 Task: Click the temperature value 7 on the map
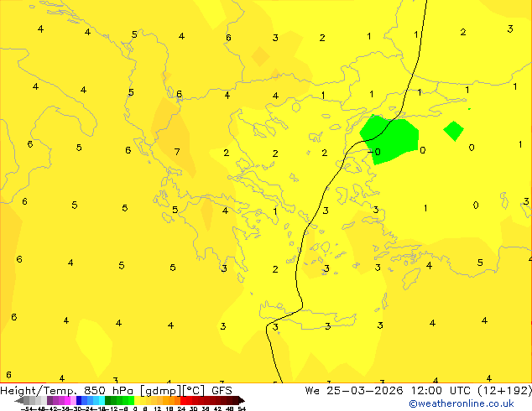177,153
